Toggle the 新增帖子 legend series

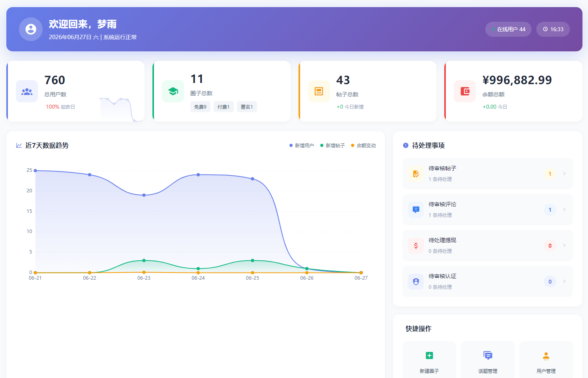click(x=333, y=146)
